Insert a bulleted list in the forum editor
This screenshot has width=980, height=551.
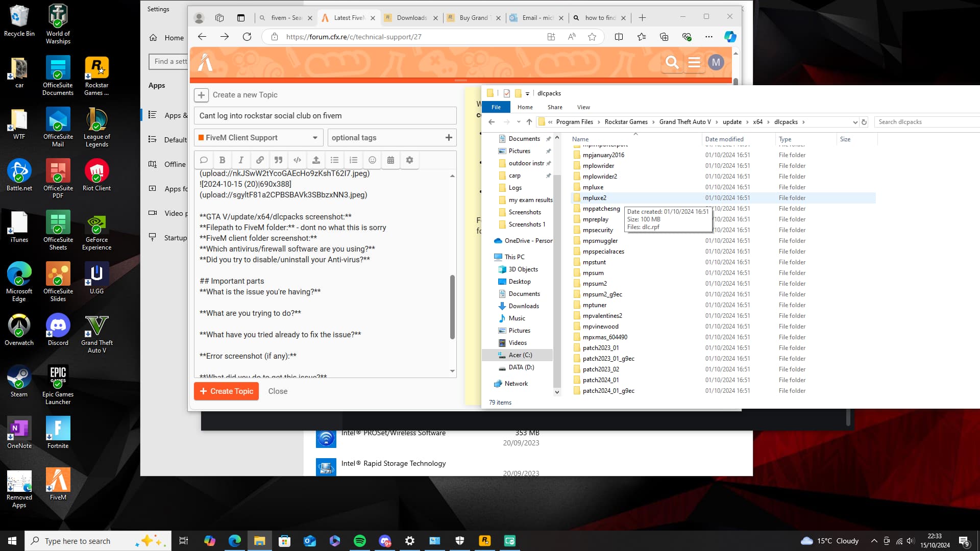point(334,160)
